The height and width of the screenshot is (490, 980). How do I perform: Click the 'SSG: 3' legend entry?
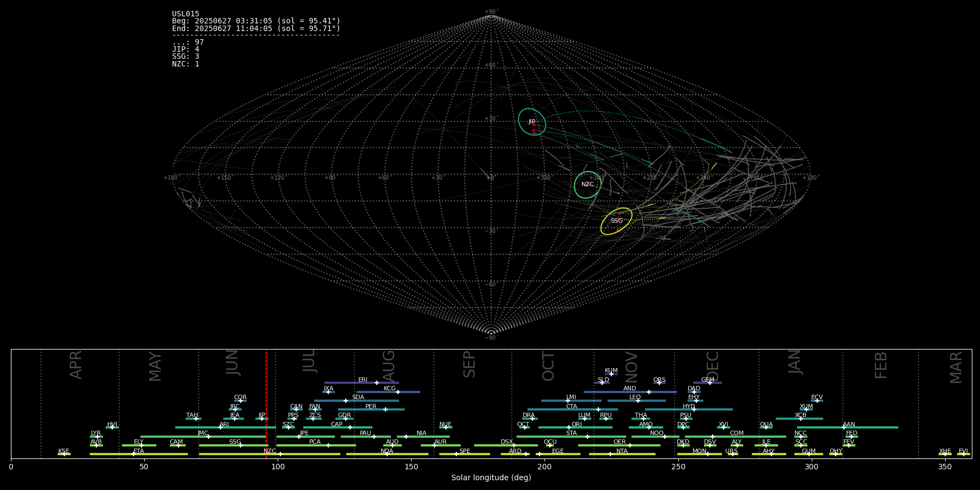[186, 57]
